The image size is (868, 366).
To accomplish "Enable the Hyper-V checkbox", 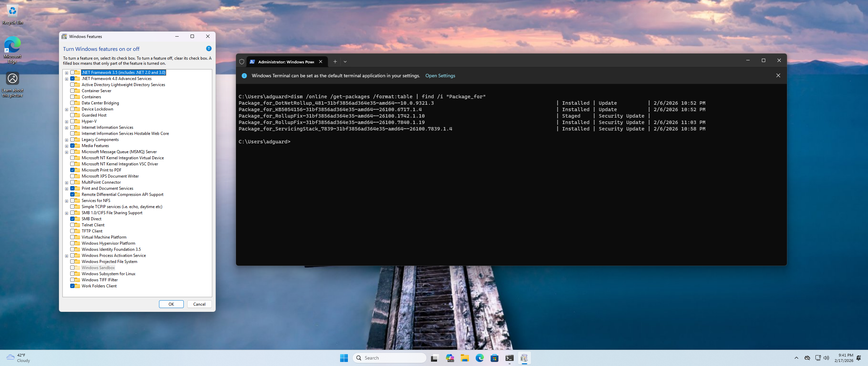I will click(72, 121).
